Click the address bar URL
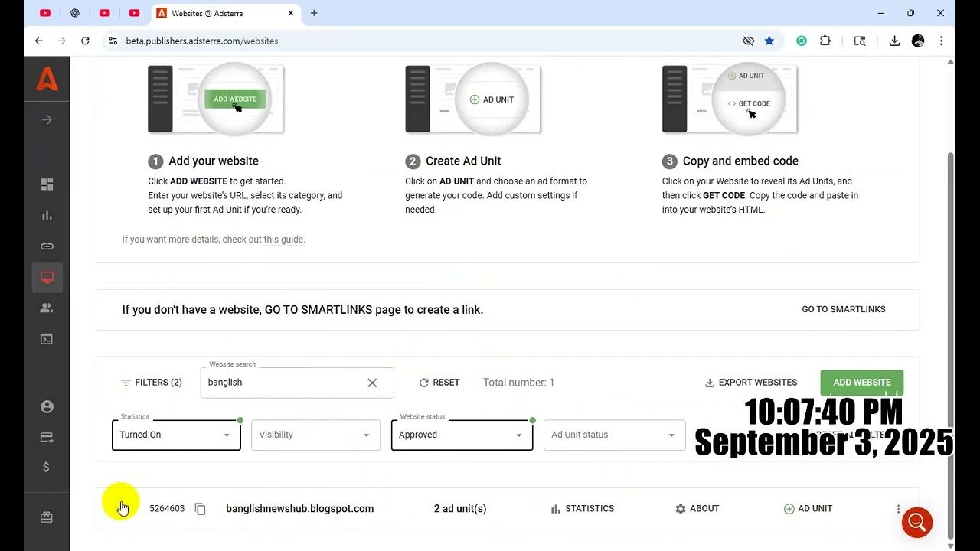This screenshot has height=551, width=980. pos(202,41)
